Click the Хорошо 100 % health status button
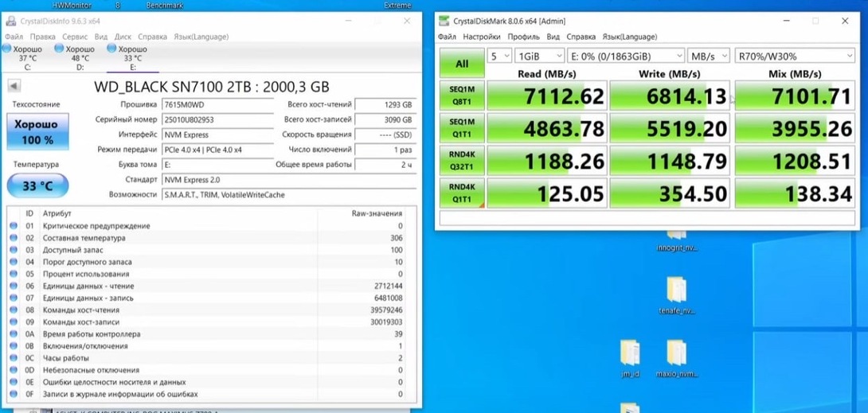Screen dimensions: 868x413 37,131
